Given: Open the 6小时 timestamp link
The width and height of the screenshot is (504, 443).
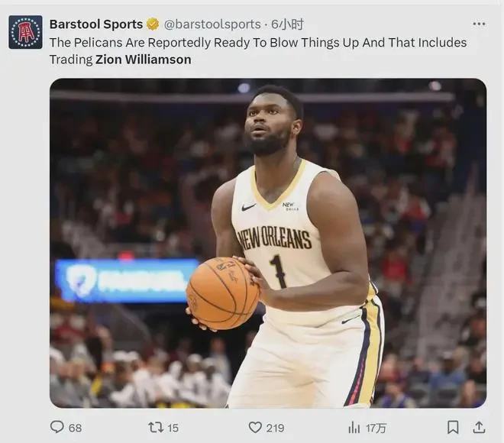Looking at the screenshot, I should 287,24.
